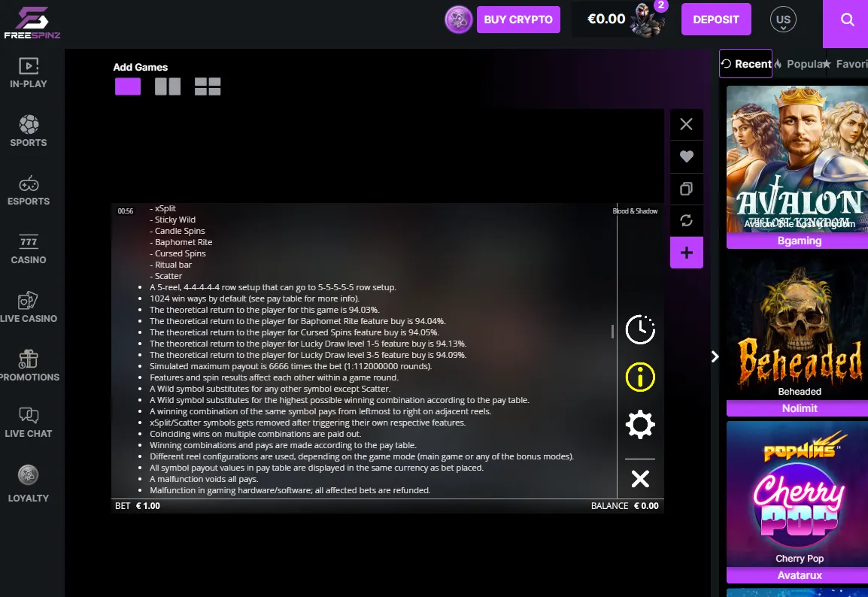
Task: Click the Deposit button
Action: click(x=716, y=20)
